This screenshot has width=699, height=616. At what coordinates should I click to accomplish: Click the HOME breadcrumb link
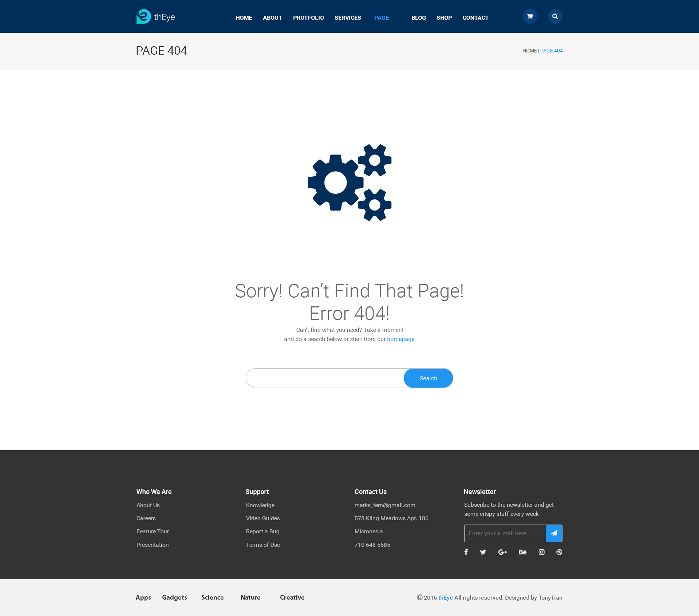(x=529, y=51)
